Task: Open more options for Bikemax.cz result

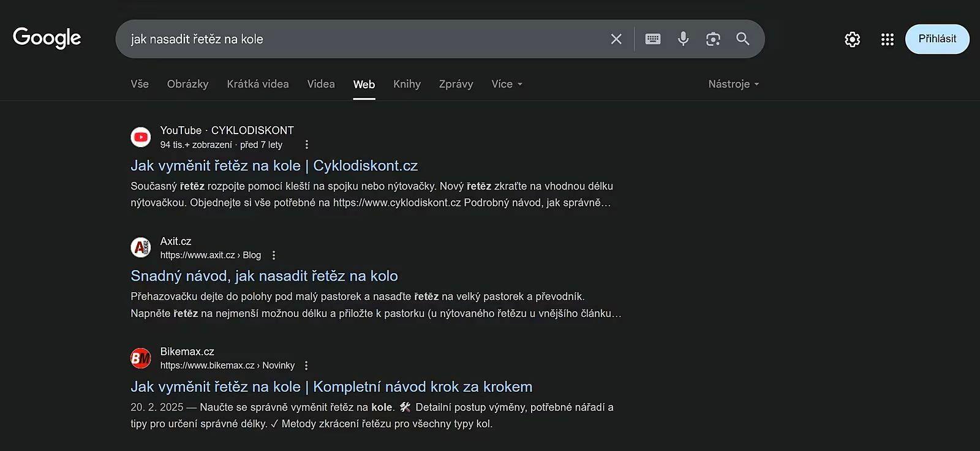Action: [x=306, y=365]
